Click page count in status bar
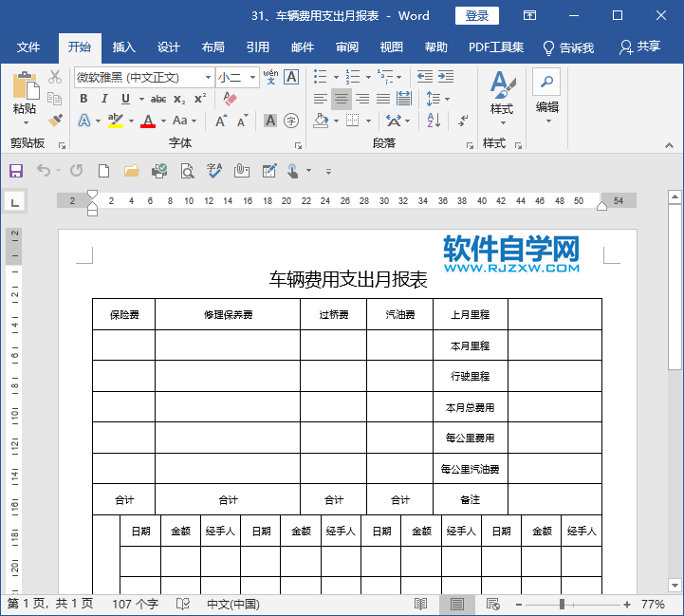 pyautogui.click(x=50, y=605)
